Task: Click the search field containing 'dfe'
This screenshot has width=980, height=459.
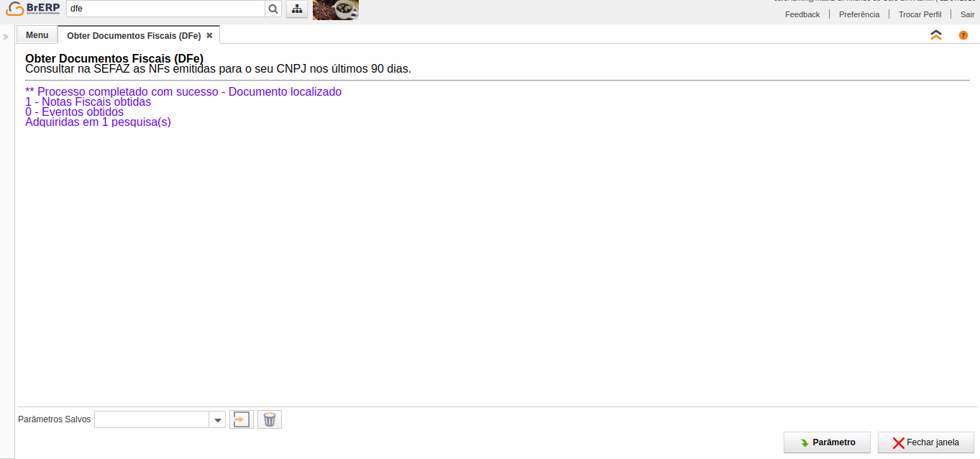Action: 166,9
